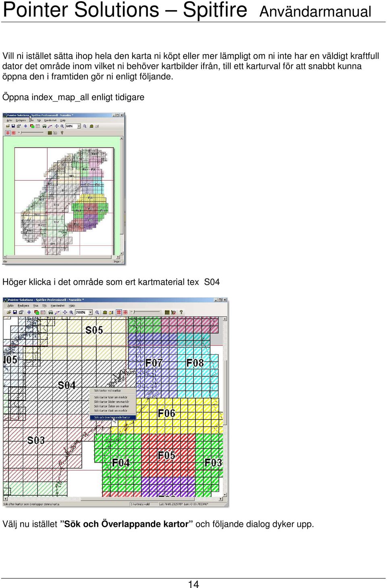This screenshot has height=588, width=387.
Task: Open the Hjälp menu in 200% window
Action: tap(72, 306)
